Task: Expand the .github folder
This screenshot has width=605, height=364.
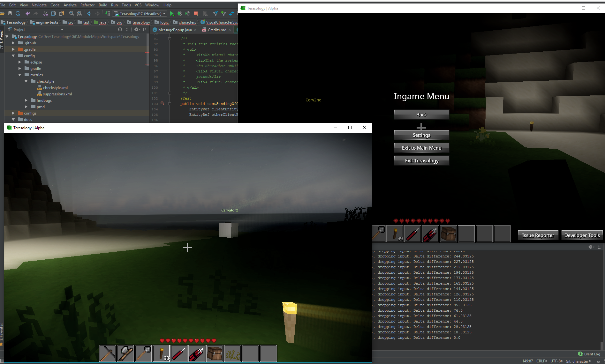Action: (x=13, y=43)
